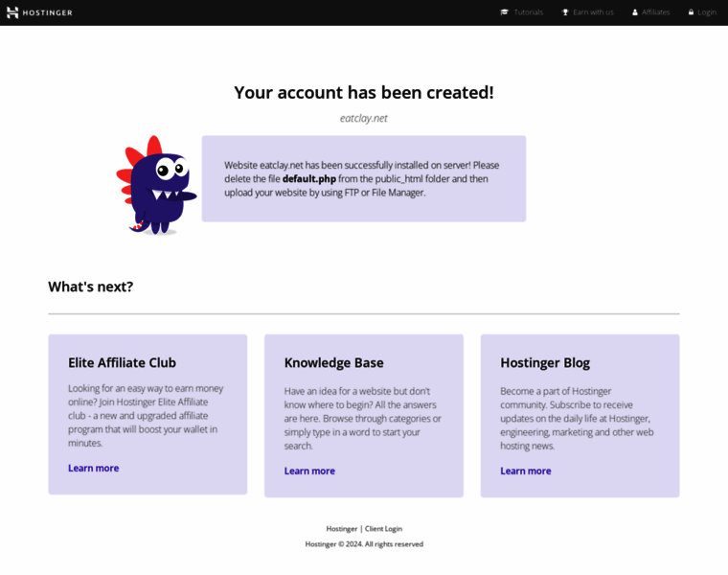
Task: Select the Hostinger Blog card heading
Action: [x=545, y=363]
